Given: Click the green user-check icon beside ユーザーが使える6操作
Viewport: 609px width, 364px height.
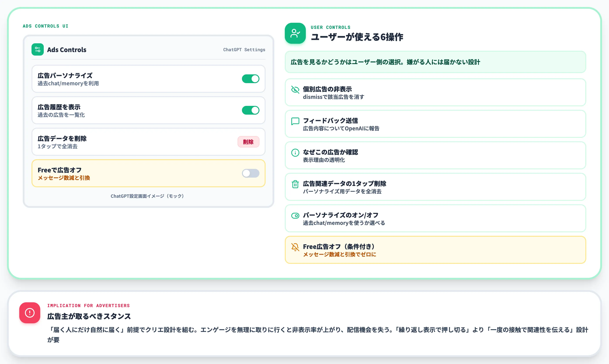Looking at the screenshot, I should coord(295,33).
